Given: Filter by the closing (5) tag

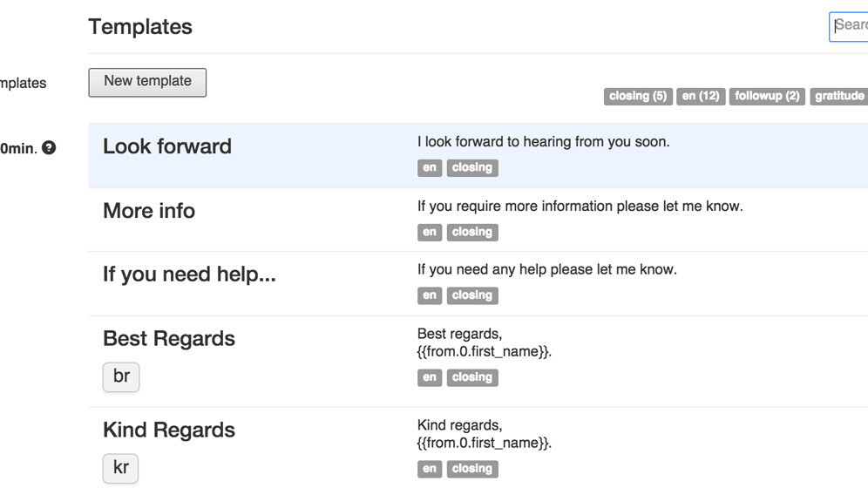Looking at the screenshot, I should click(637, 96).
